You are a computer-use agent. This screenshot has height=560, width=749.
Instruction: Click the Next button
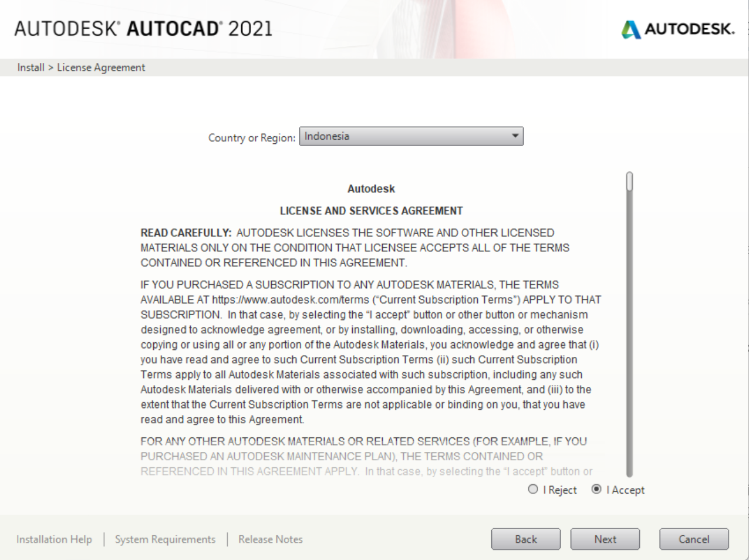coord(605,539)
